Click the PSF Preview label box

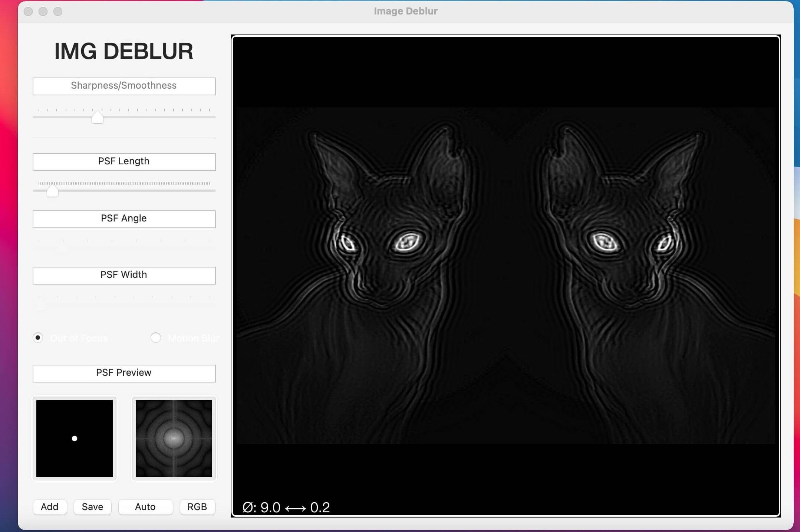(x=124, y=373)
